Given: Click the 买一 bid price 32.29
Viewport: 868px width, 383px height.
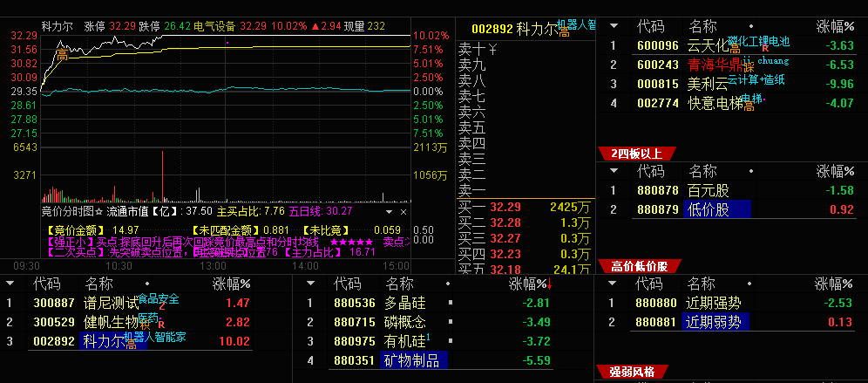Looking at the screenshot, I should pyautogui.click(x=505, y=208).
